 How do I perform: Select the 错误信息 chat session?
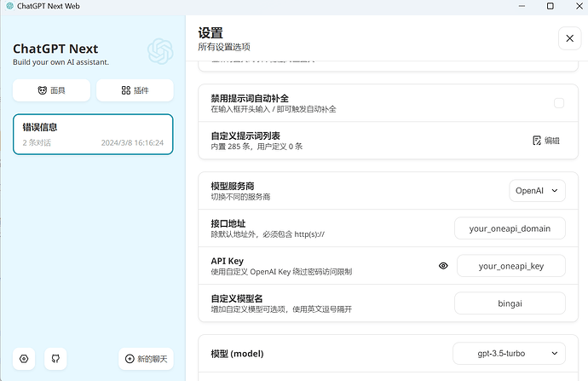(x=93, y=135)
